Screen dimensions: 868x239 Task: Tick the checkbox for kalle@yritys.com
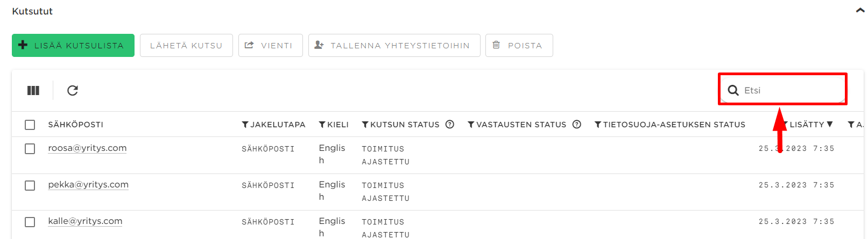[30, 222]
